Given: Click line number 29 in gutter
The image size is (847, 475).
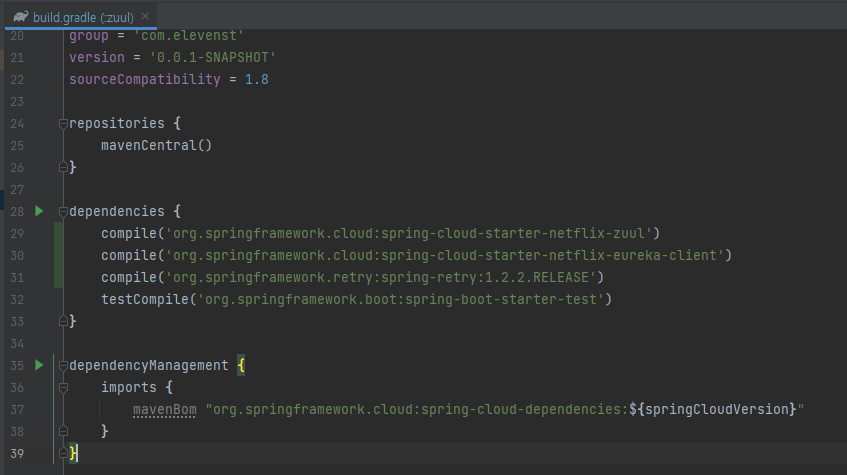Looking at the screenshot, I should pos(17,233).
